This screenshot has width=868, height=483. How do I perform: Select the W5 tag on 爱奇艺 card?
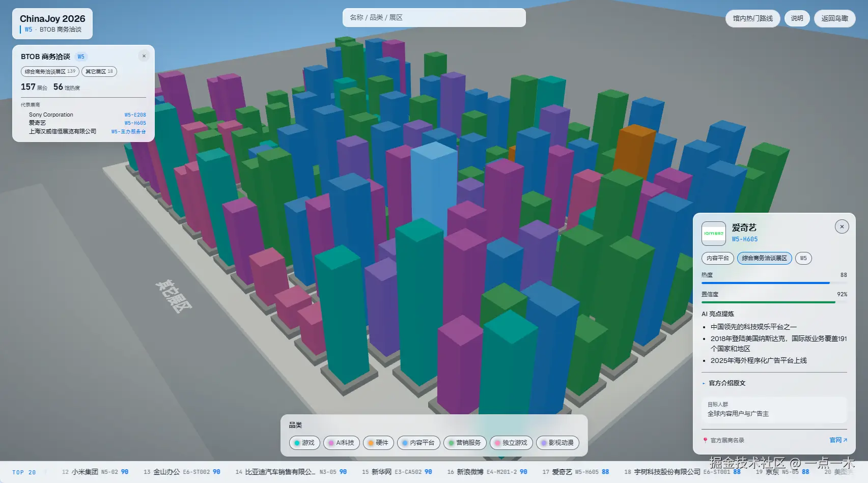tap(803, 258)
